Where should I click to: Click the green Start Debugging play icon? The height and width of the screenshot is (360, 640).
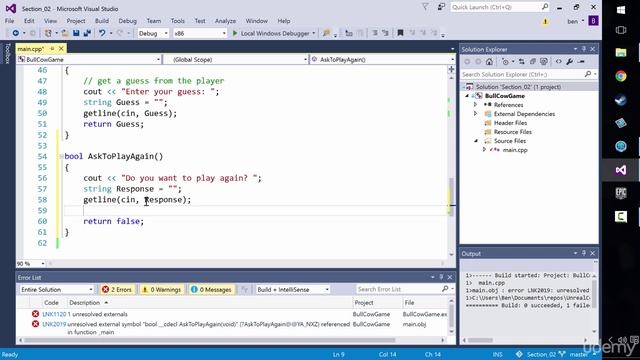[235, 33]
